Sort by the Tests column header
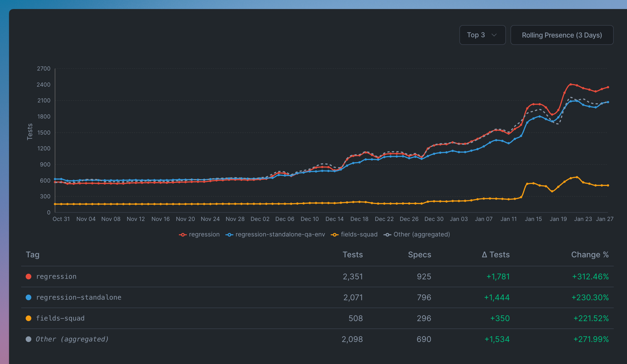Image resolution: width=627 pixels, height=364 pixels. tap(352, 255)
